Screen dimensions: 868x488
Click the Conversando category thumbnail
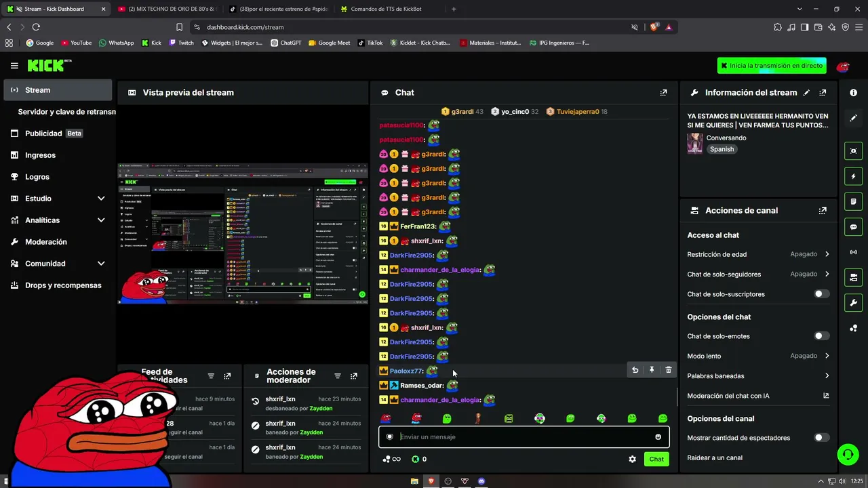(695, 143)
